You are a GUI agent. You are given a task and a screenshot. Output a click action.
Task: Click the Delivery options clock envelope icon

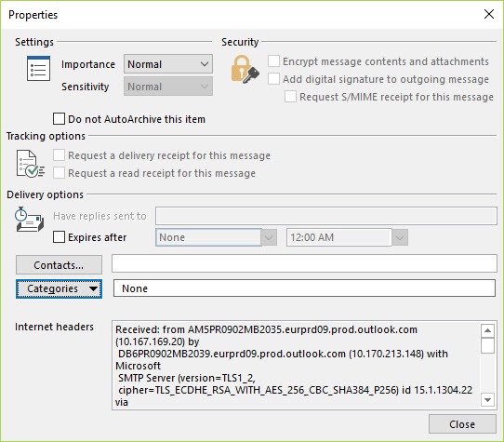click(x=29, y=220)
